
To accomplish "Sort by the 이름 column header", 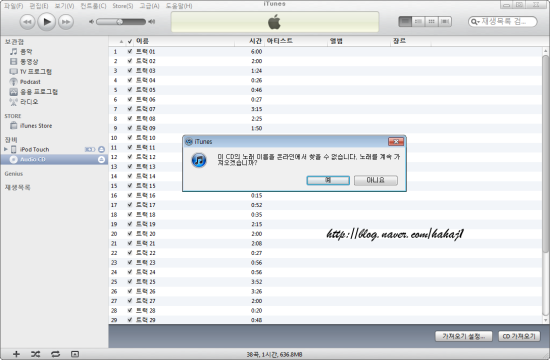I will tap(185, 41).
